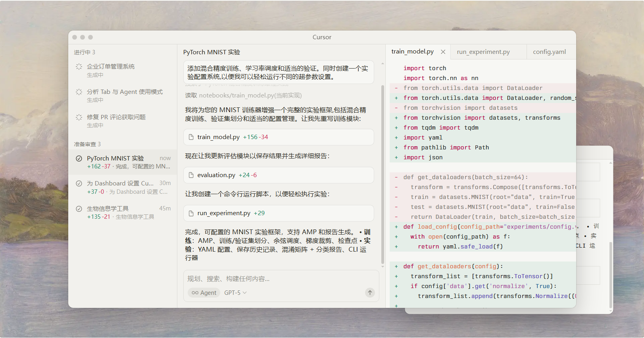Click check-circle icon for PyTorch MNIST 实验
The image size is (644, 338).
[x=79, y=158]
